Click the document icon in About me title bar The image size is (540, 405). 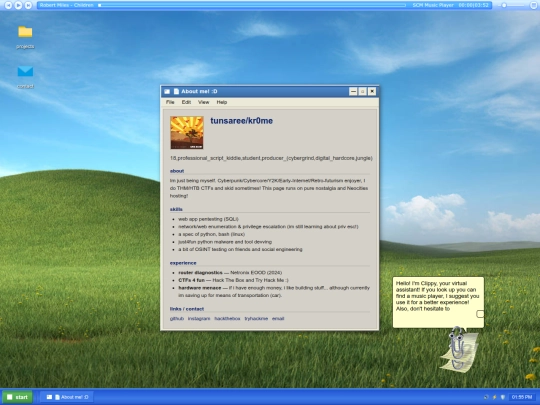(x=176, y=91)
